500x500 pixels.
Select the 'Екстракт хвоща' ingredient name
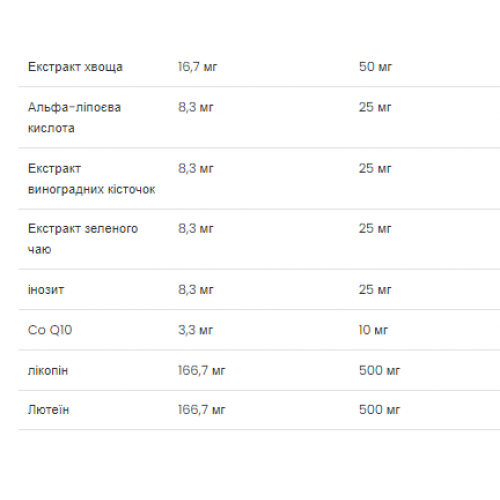(x=75, y=67)
